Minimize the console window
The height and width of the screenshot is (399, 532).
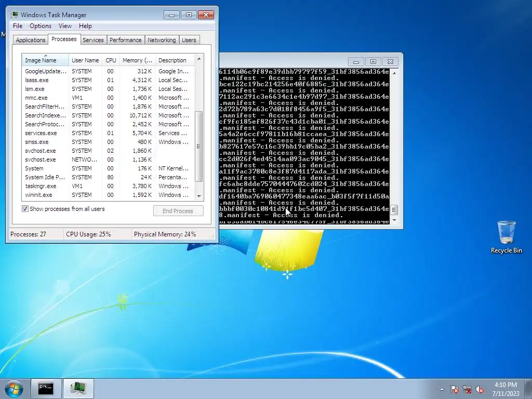(x=356, y=62)
